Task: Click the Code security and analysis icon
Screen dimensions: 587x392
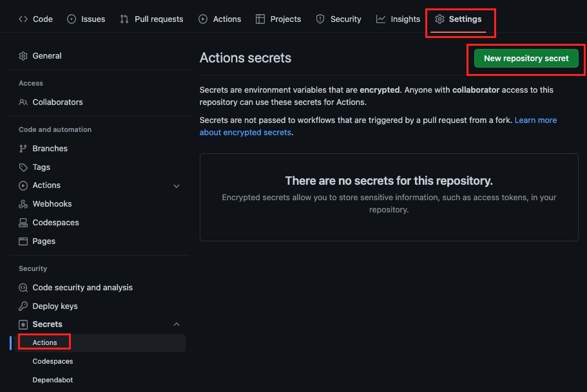Action: (23, 287)
